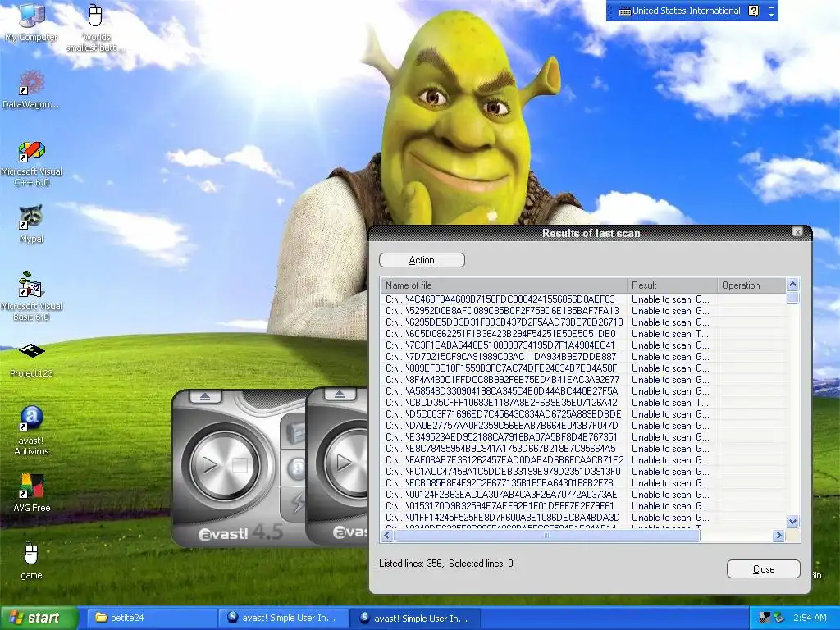Select row E349523AED952188CA7916BA07A5BF8D4B767351
Screen dimensions: 840x630
[583, 437]
